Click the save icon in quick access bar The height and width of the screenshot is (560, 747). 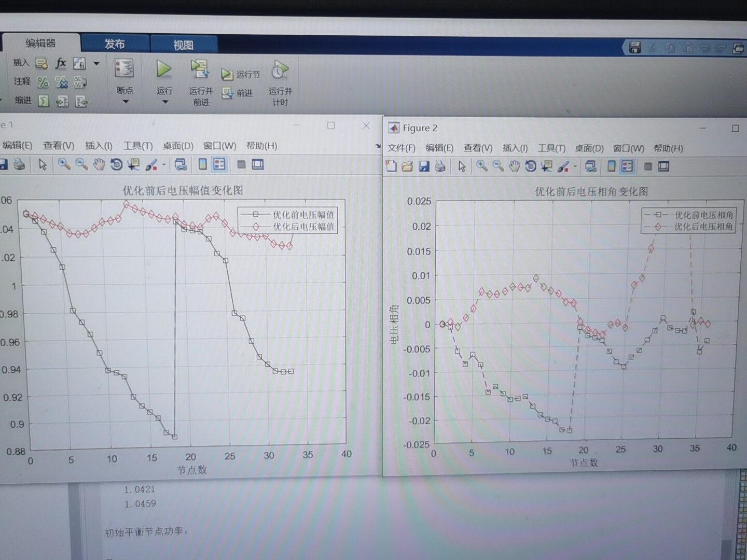tap(635, 48)
